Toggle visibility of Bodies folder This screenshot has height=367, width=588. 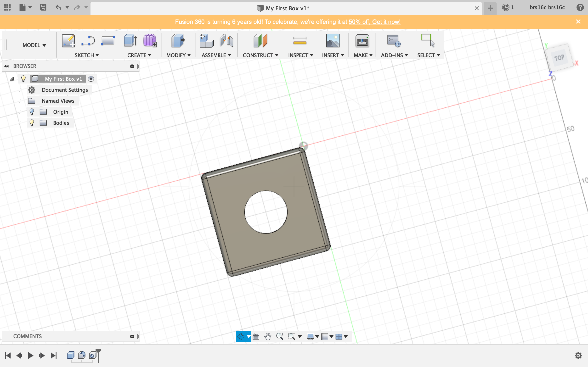click(32, 123)
